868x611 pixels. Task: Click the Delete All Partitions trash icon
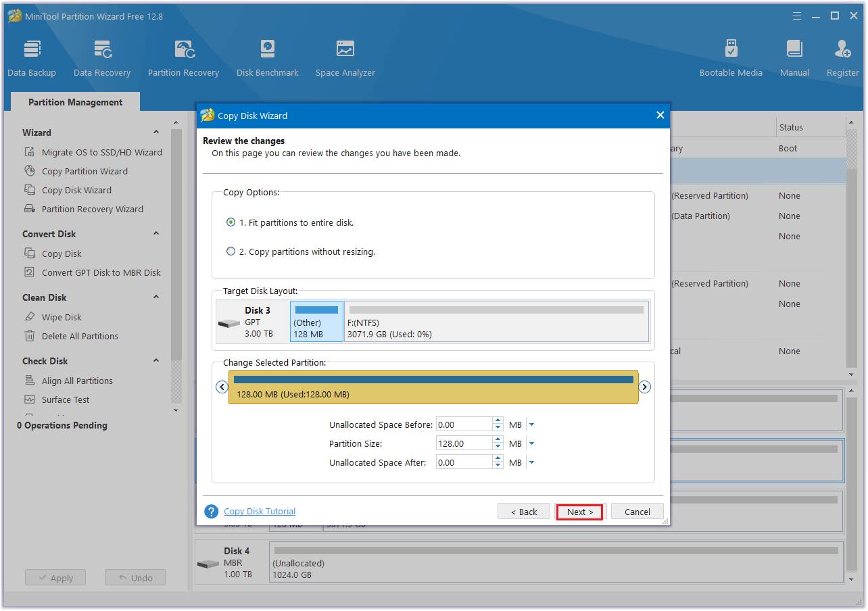click(x=30, y=336)
